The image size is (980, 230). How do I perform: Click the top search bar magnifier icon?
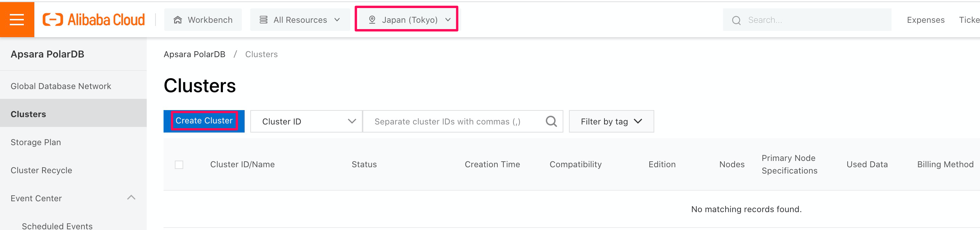pos(736,20)
